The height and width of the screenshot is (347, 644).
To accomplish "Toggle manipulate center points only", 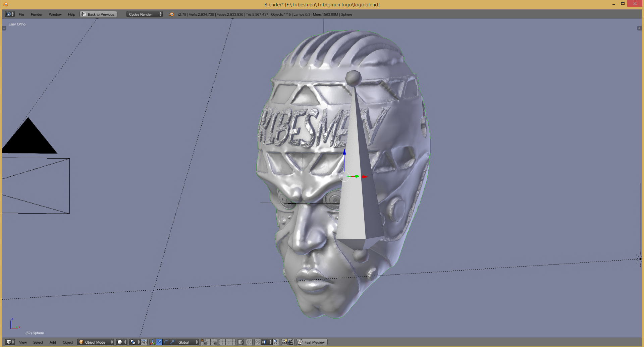I will point(144,342).
